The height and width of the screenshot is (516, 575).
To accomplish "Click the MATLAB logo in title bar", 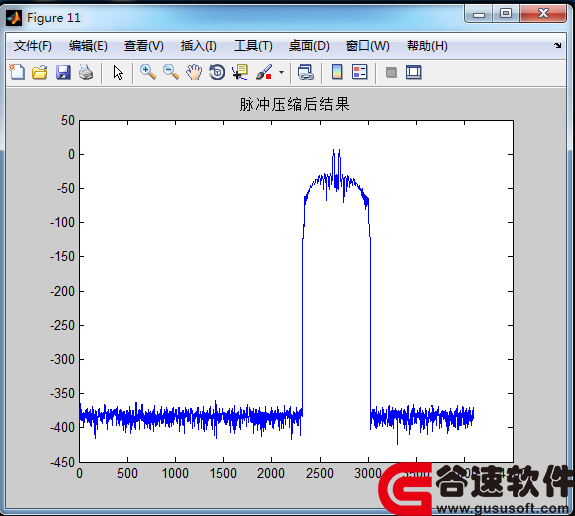I will tap(14, 18).
